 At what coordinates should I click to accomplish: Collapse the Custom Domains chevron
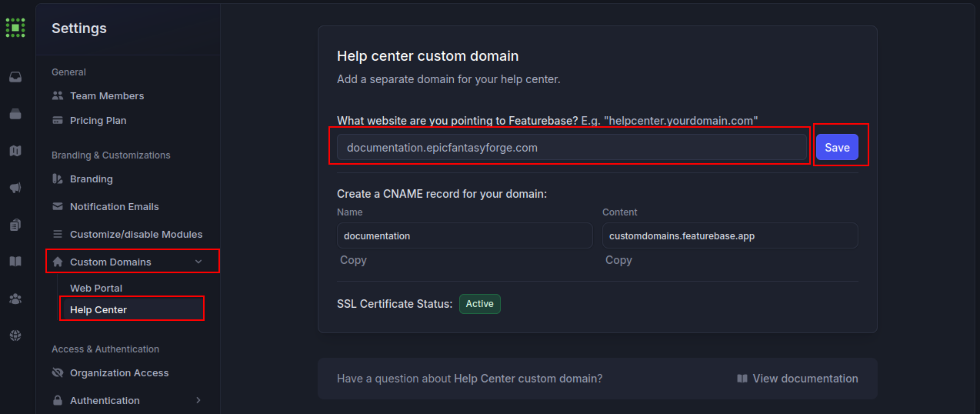[x=198, y=262]
